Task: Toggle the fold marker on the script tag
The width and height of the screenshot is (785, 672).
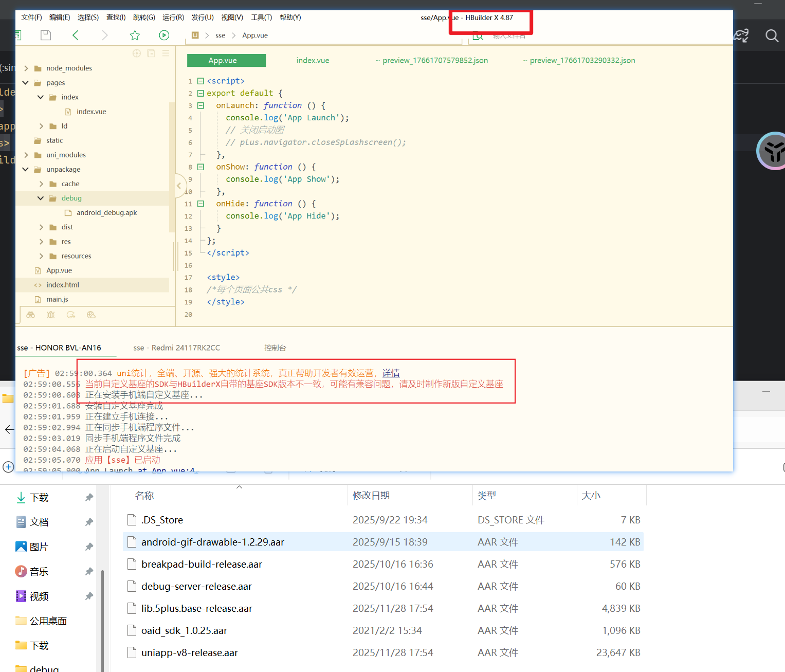Action: 201,81
